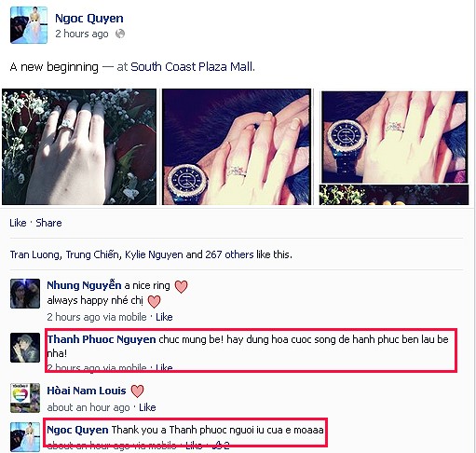Click Nhung Nguyễn's comment avatar
The height and width of the screenshot is (453, 476).
[x=25, y=294]
